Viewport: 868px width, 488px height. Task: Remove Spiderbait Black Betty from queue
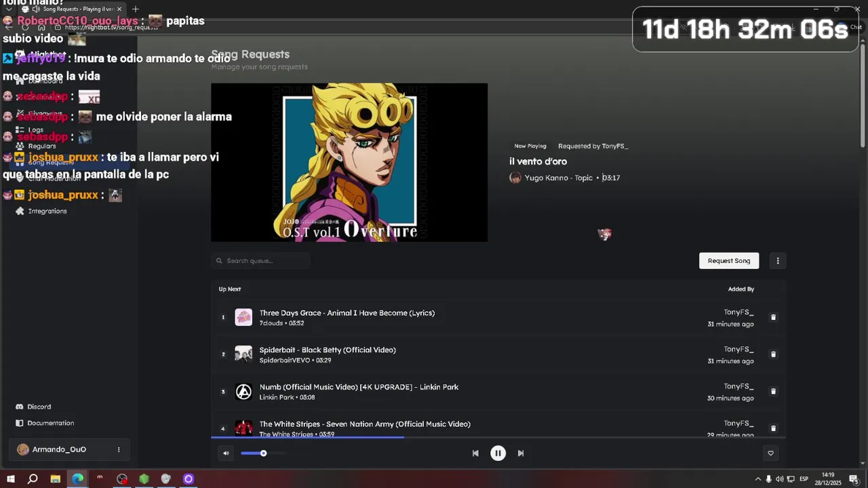pos(773,354)
